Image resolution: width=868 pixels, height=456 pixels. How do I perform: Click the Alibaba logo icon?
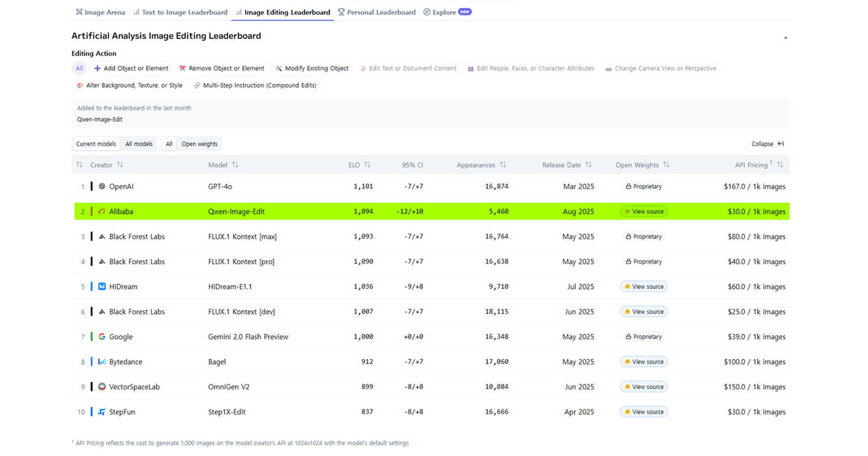[102, 212]
